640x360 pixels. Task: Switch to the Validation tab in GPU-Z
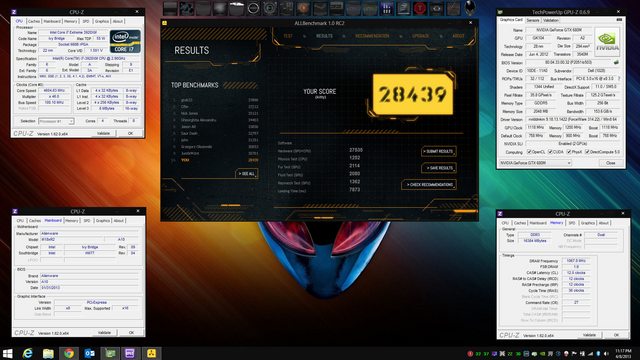[551, 20]
